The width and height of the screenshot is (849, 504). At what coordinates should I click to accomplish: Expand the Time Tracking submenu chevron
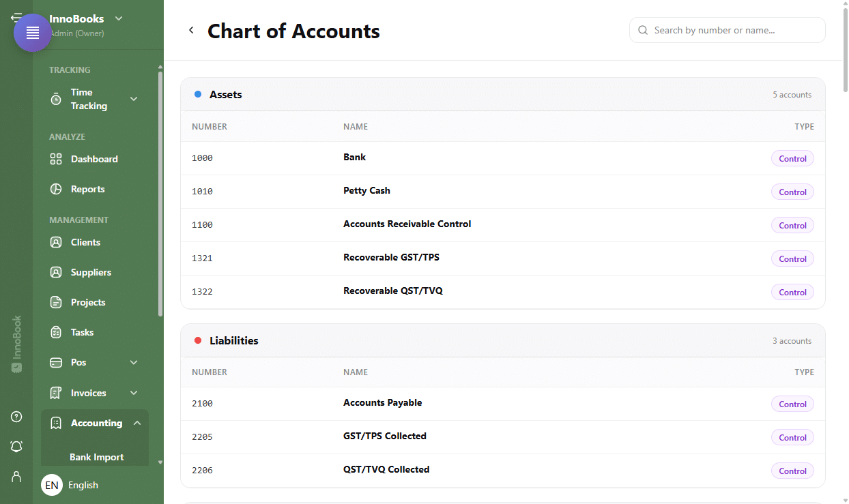[x=134, y=99]
